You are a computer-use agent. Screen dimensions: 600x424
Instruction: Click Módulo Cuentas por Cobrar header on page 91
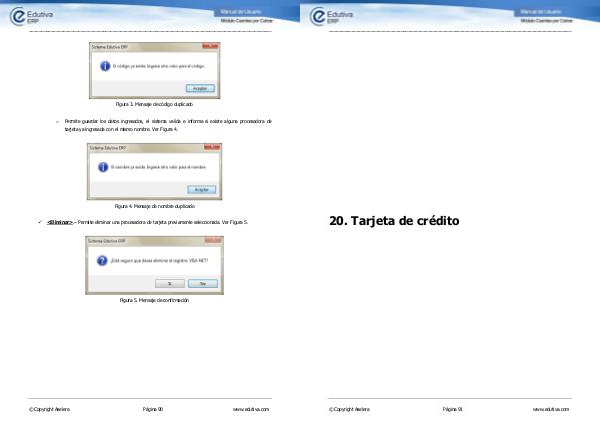click(544, 20)
